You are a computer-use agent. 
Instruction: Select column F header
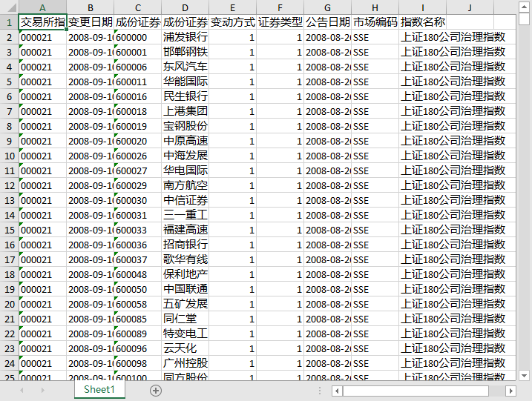[280, 7]
